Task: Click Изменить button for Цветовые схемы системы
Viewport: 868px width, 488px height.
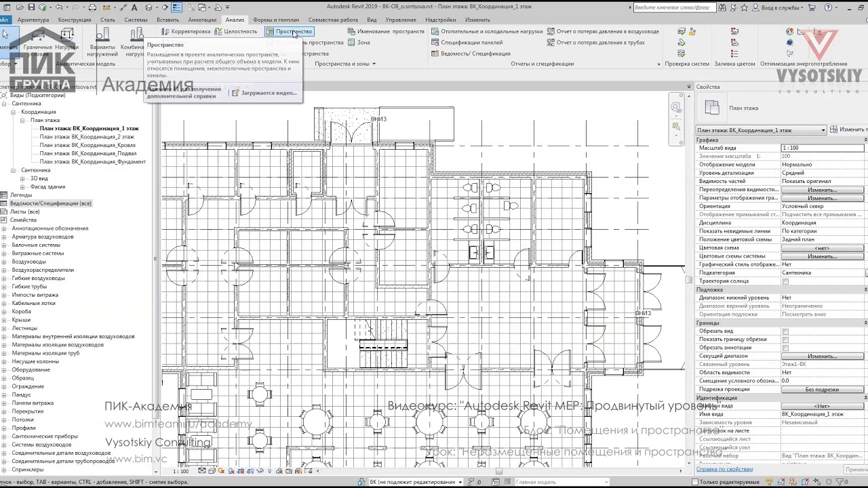Action: [823, 256]
